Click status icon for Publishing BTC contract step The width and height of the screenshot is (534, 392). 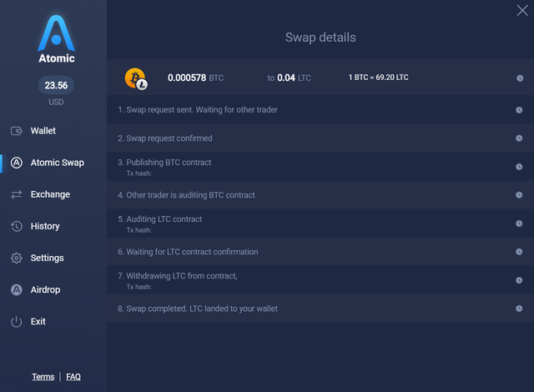click(519, 166)
